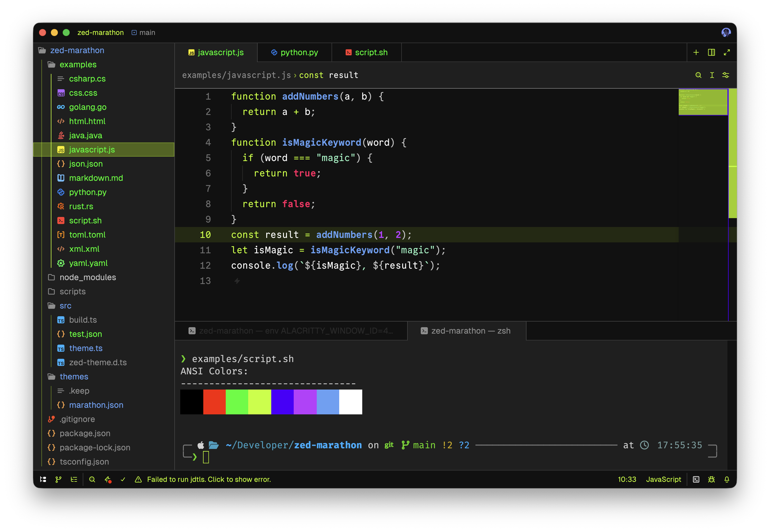The height and width of the screenshot is (532, 770).
Task: Click the green editor scrollbar thumb
Action: click(732, 153)
